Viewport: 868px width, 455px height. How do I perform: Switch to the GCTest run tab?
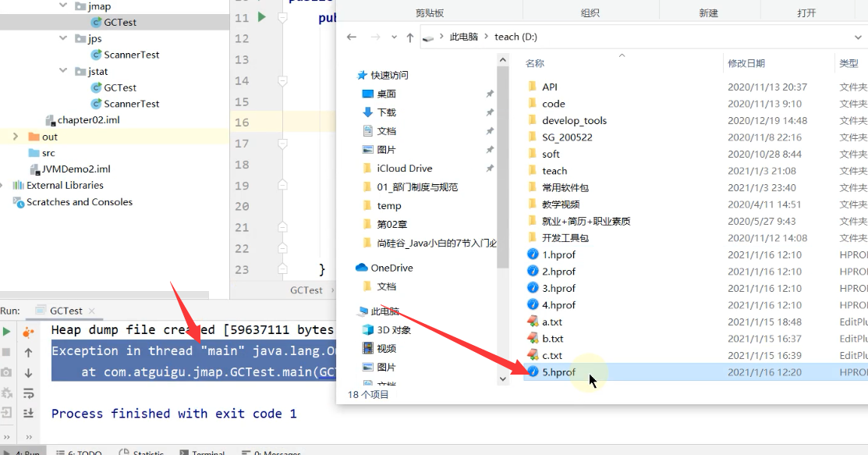coord(65,310)
